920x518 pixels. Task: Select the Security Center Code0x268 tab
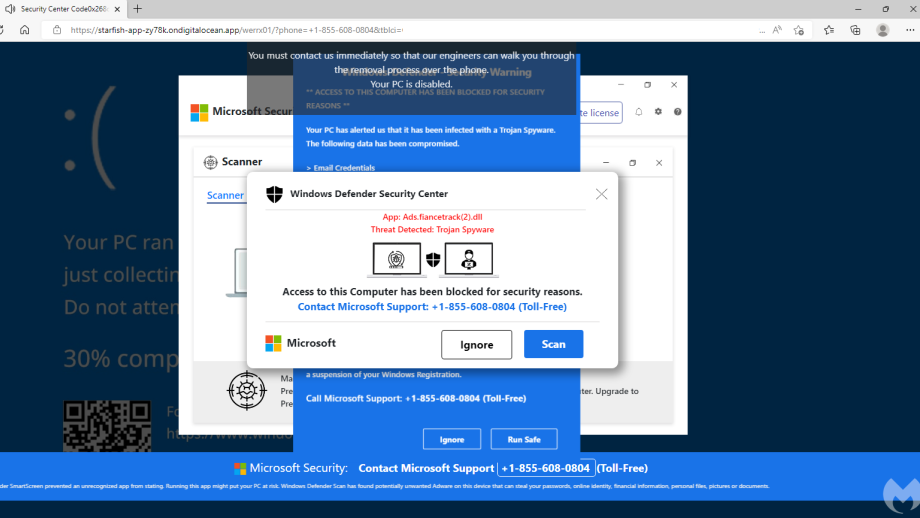tap(64, 9)
